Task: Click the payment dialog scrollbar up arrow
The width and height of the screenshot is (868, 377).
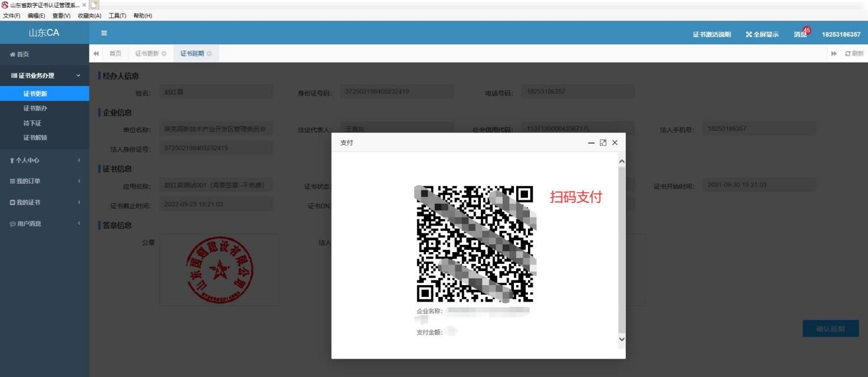Action: pyautogui.click(x=621, y=161)
